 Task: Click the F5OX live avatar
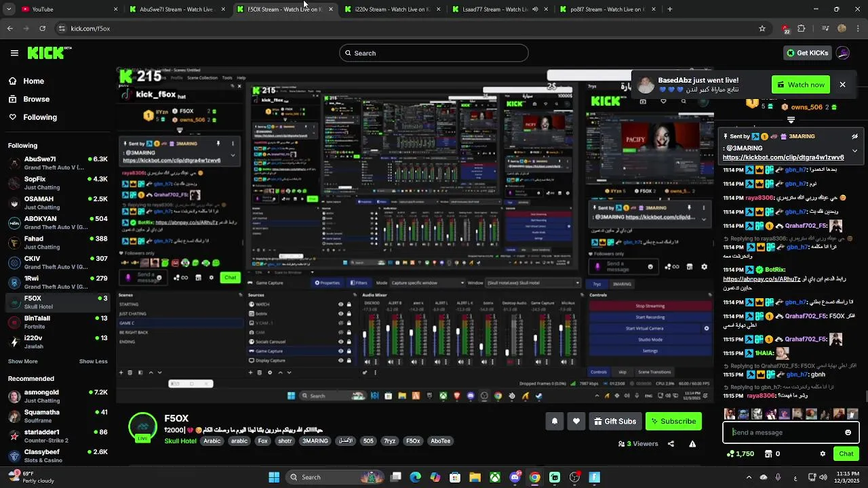[x=142, y=427]
